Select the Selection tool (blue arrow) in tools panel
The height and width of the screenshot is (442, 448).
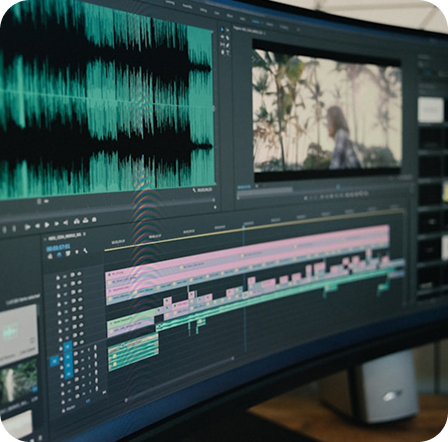click(222, 29)
